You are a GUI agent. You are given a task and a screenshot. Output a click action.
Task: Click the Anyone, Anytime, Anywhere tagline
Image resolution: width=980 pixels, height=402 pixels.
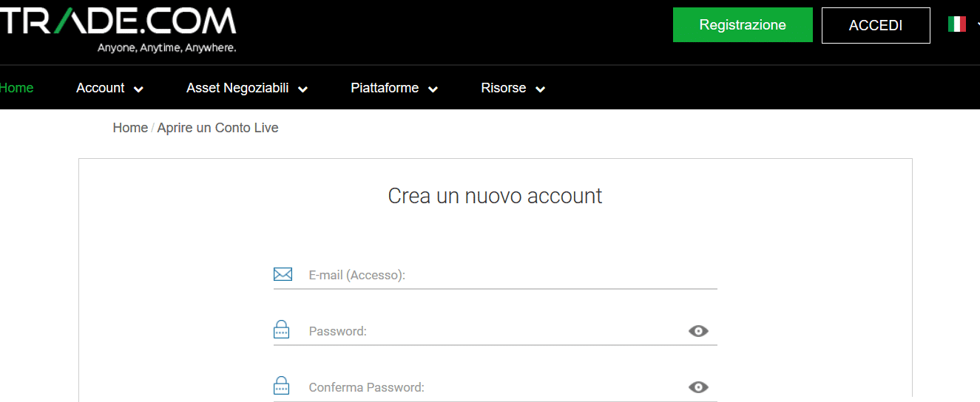(167, 48)
